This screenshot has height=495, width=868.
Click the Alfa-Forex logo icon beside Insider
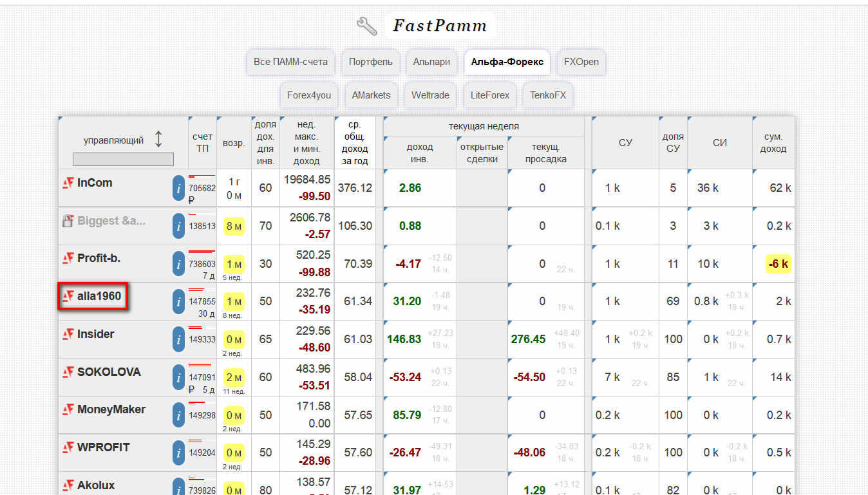pyautogui.click(x=68, y=334)
